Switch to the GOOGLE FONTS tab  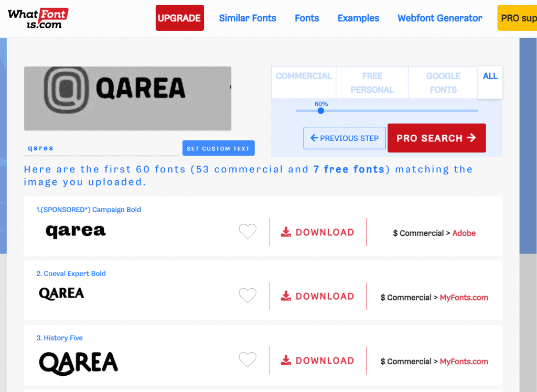[443, 82]
